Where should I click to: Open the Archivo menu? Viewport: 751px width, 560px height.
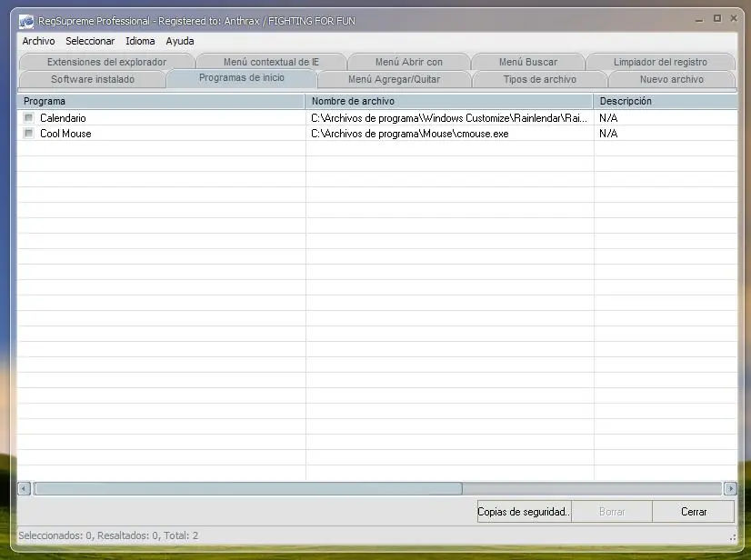(x=38, y=41)
